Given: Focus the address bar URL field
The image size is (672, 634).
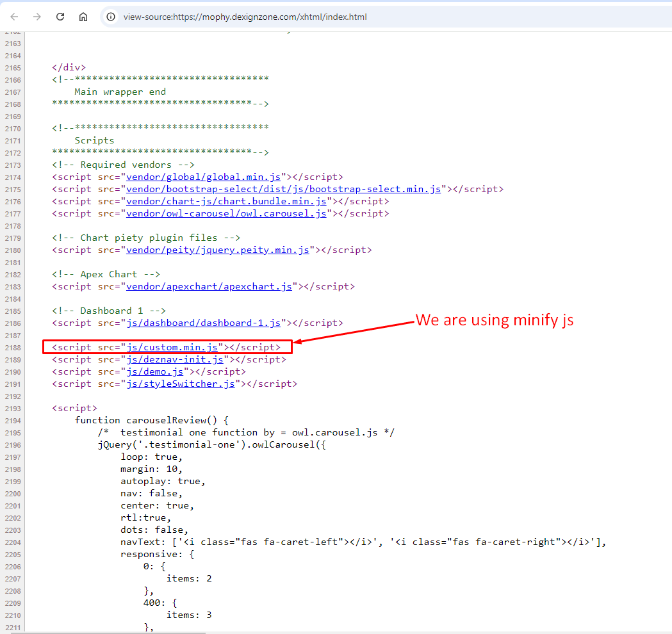Looking at the screenshot, I should (245, 17).
